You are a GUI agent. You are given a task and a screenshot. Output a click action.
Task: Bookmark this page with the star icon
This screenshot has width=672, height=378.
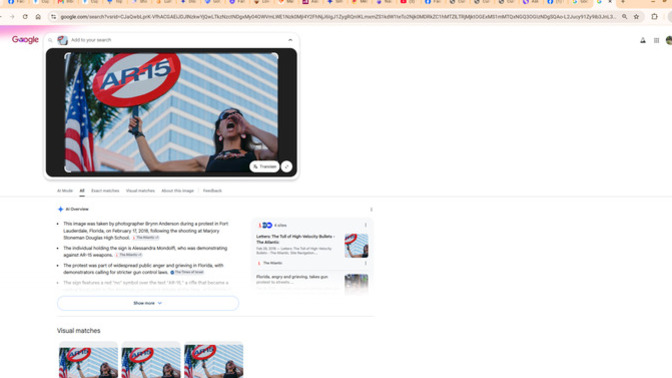[636, 17]
